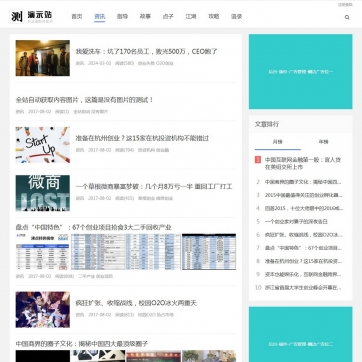Open rank 3 article starting with 2015中国
The height and width of the screenshot is (362, 362).
(303, 195)
